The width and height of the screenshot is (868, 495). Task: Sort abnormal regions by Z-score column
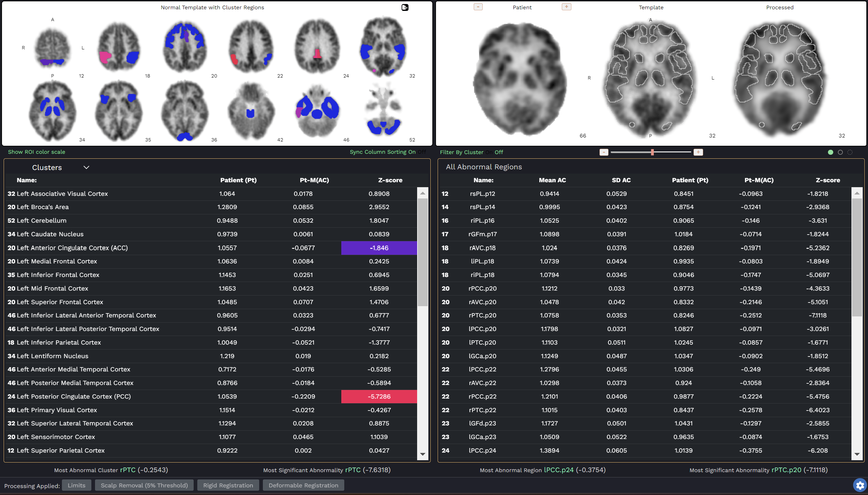coord(828,180)
